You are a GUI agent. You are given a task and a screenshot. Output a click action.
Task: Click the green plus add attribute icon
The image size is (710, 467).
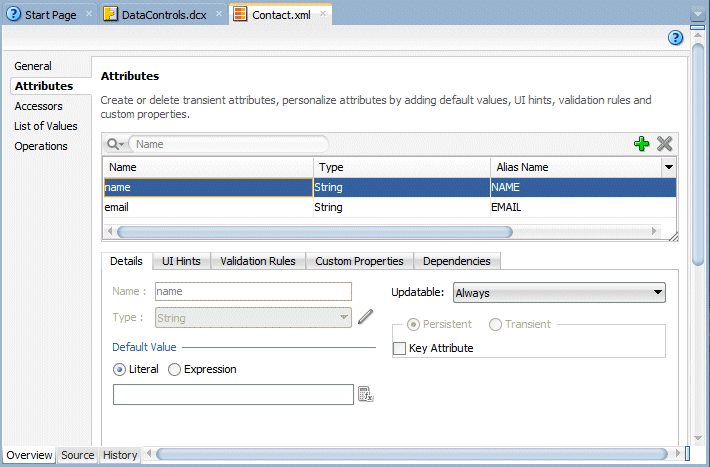pos(641,144)
